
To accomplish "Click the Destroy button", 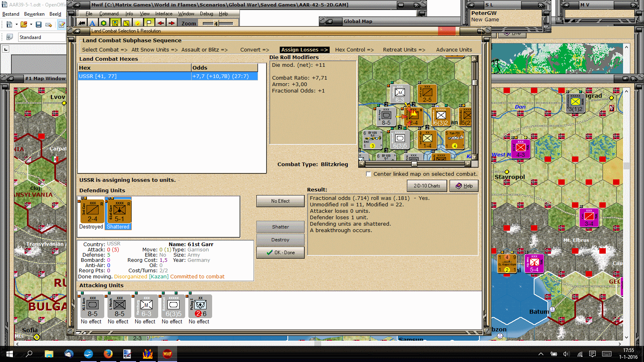I will (x=280, y=240).
